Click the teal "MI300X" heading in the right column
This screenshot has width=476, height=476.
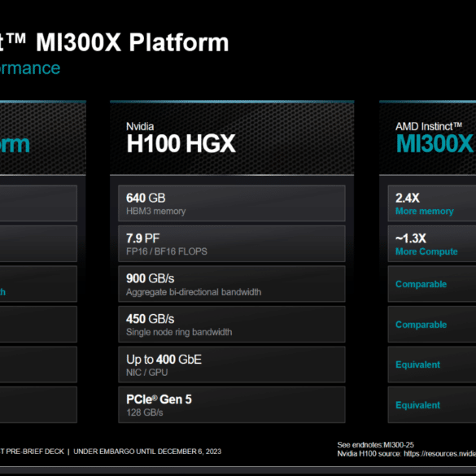click(x=435, y=143)
